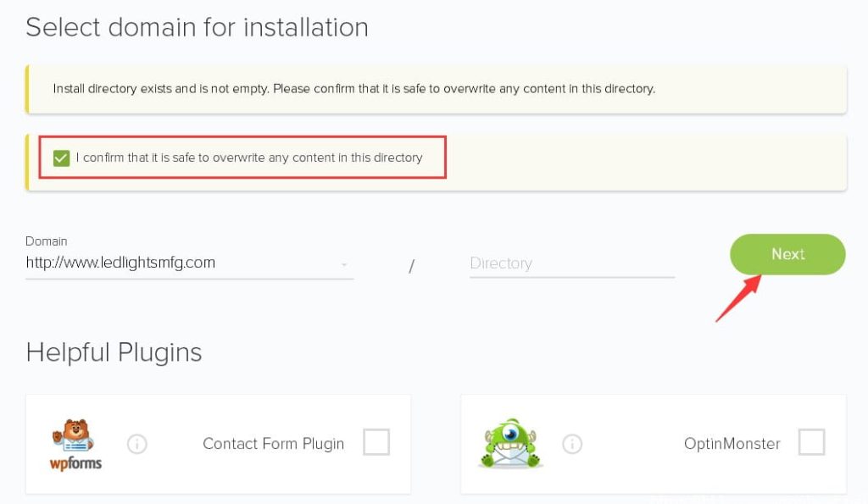868x504 pixels.
Task: Open info icon beside OptinMonster mascot
Action: 572,444
